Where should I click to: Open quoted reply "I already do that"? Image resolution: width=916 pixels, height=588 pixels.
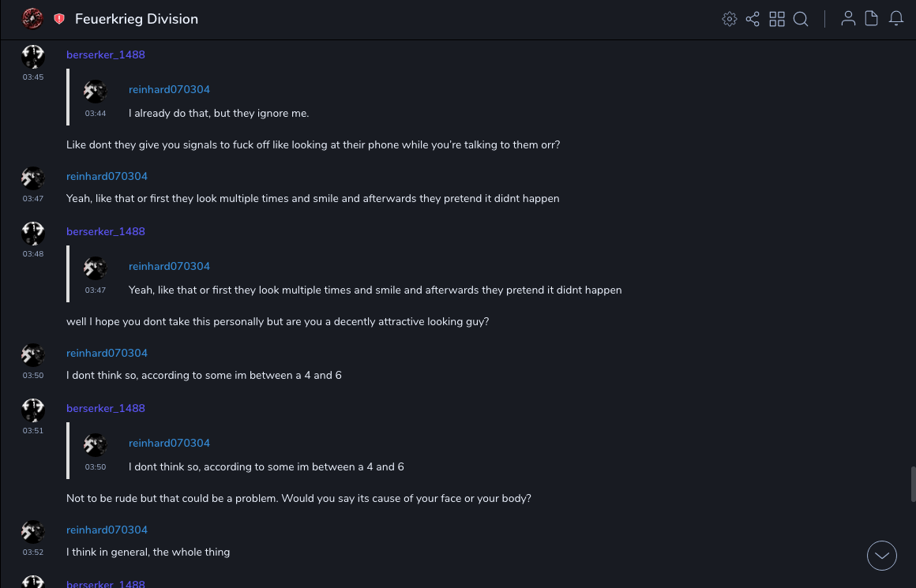(x=219, y=113)
